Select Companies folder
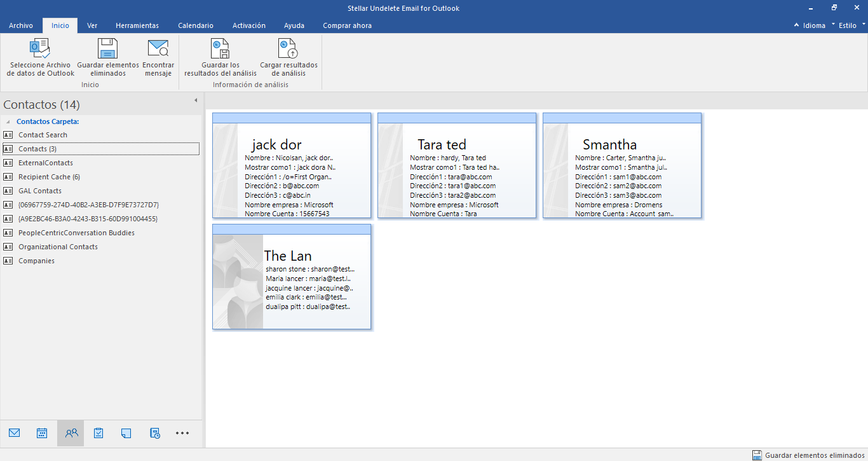 (x=100, y=261)
